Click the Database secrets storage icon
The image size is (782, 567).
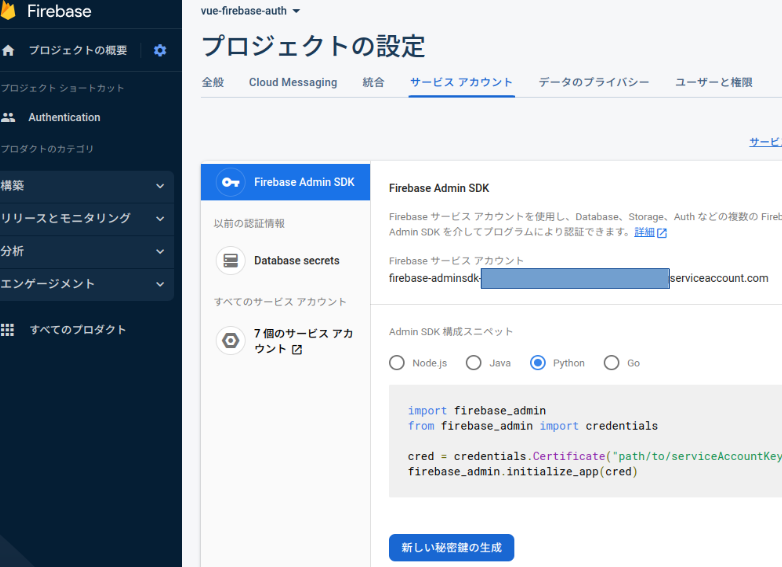(230, 260)
